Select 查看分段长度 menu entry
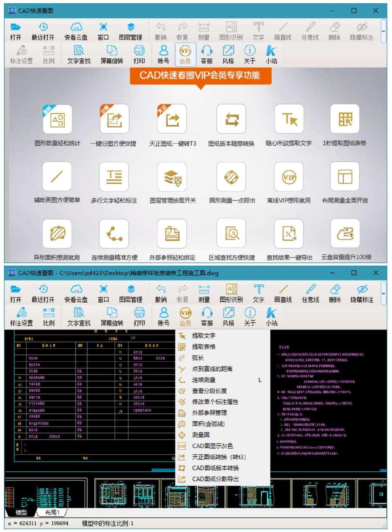This screenshot has height=532, width=392. [x=223, y=391]
